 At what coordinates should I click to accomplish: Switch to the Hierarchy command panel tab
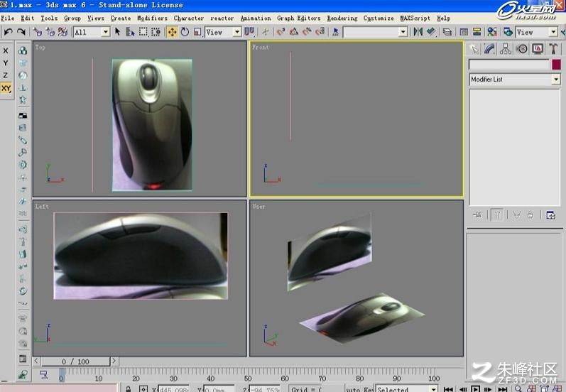pos(506,49)
